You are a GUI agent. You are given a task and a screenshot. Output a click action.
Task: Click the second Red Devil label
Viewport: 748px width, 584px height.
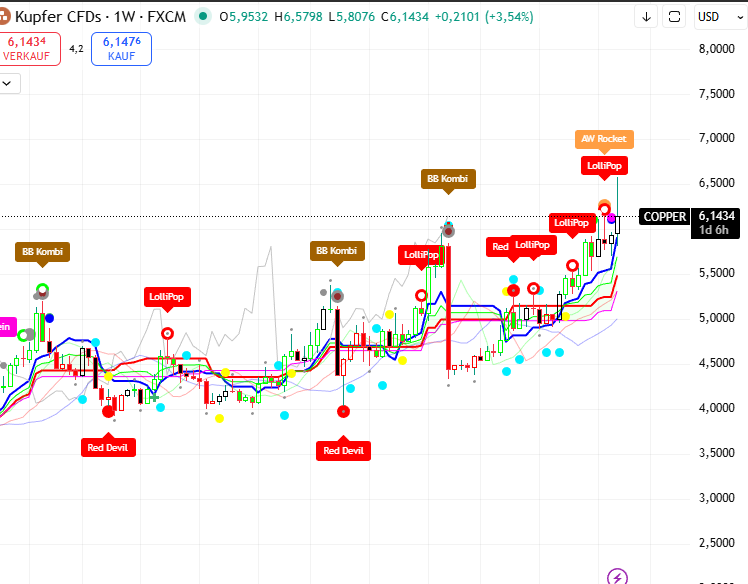point(343,451)
